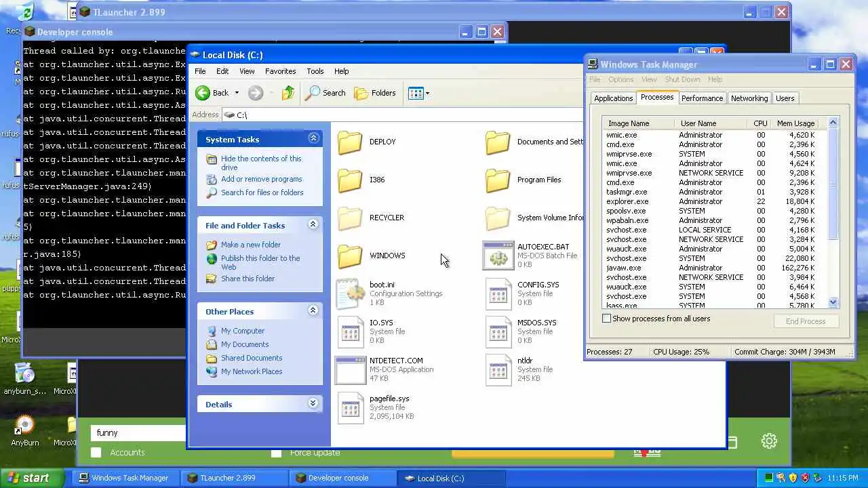Select the CONFIG.SYS file icon
Image resolution: width=868 pixels, height=488 pixels.
[x=498, y=293]
